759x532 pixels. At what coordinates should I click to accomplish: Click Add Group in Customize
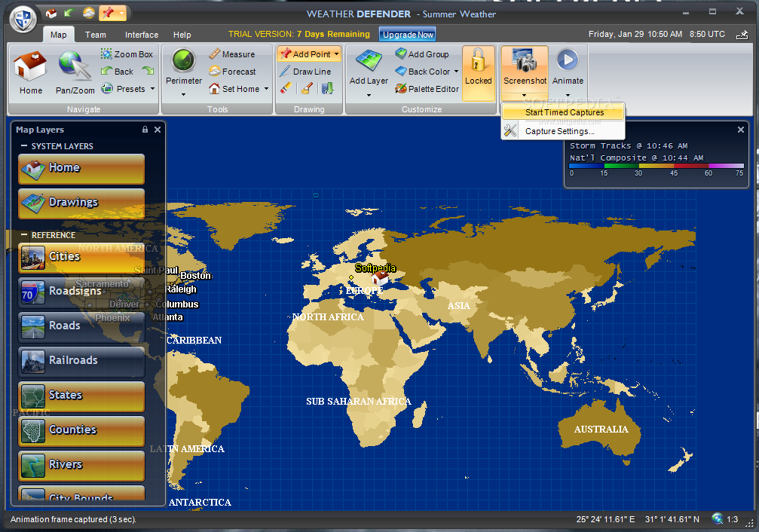click(421, 54)
